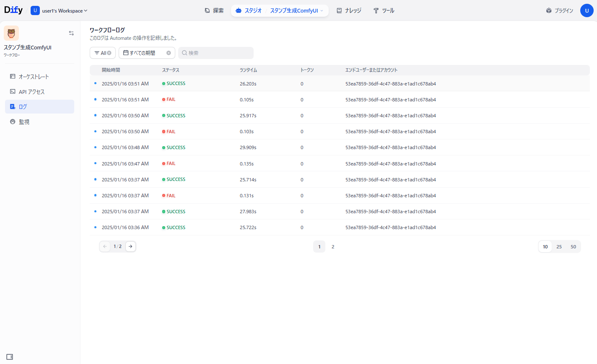Image resolution: width=597 pixels, height=364 pixels.
Task: Open プラグイン plugins page
Action: point(559,10)
